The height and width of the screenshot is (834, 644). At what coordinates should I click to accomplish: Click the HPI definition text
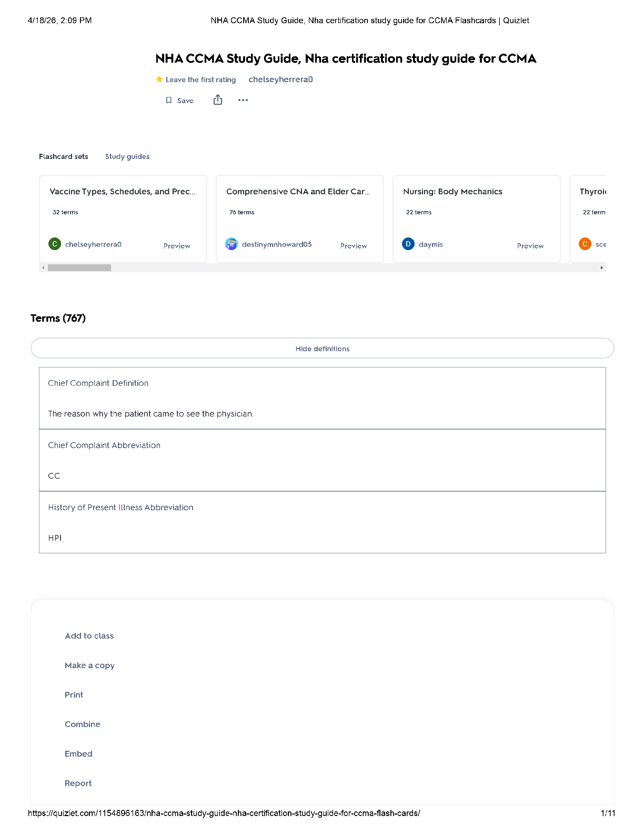pyautogui.click(x=55, y=538)
